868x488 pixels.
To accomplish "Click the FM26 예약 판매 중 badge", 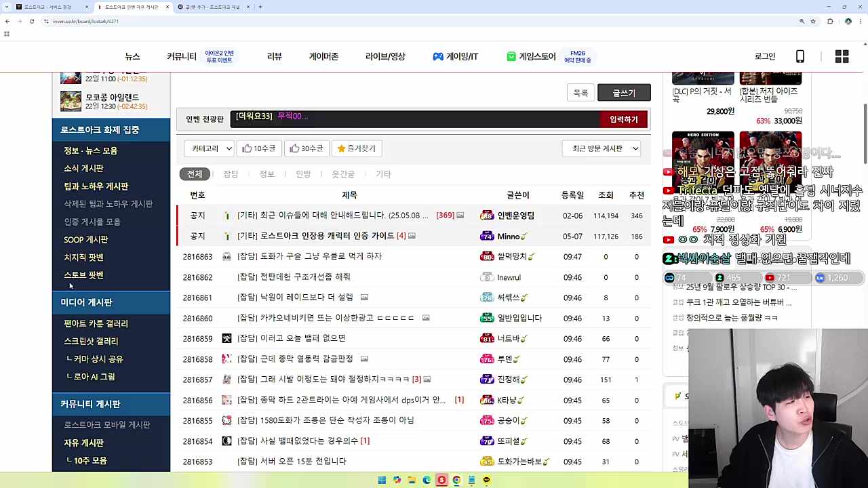I will click(x=578, y=57).
